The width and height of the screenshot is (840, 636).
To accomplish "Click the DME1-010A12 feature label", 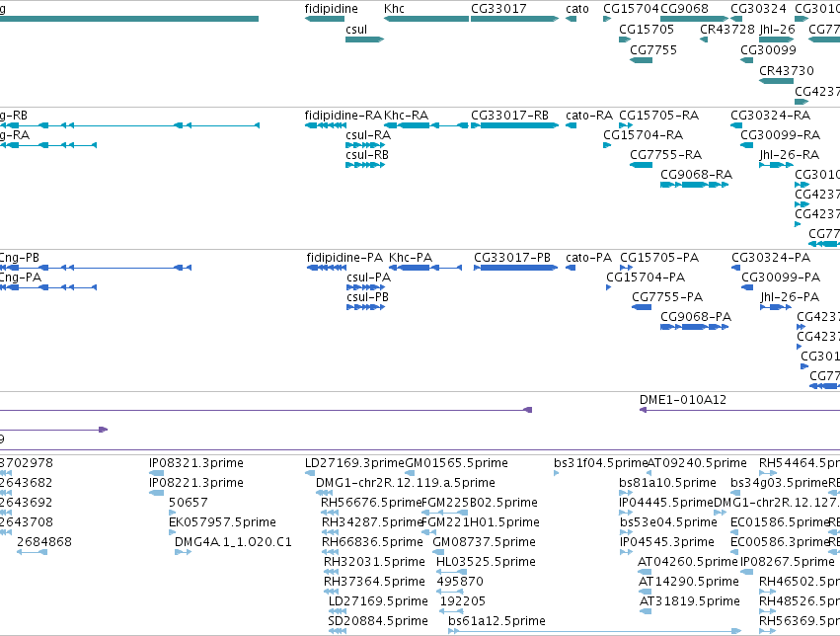I will tap(682, 400).
